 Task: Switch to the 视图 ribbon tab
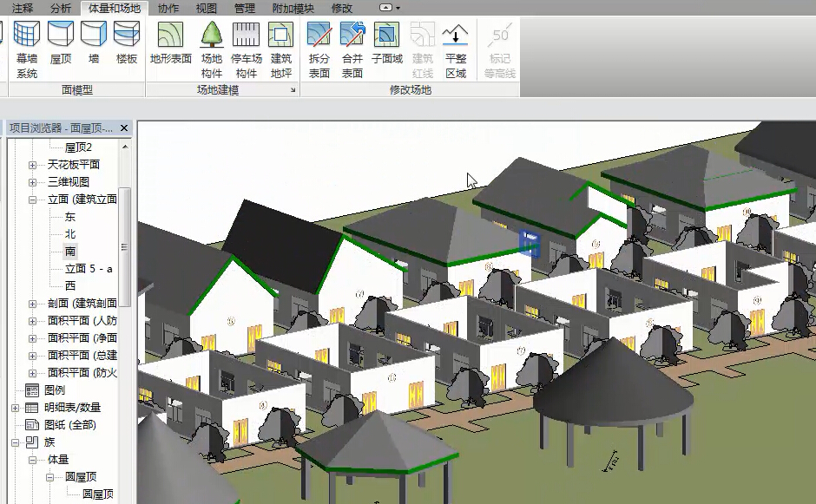pyautogui.click(x=207, y=9)
